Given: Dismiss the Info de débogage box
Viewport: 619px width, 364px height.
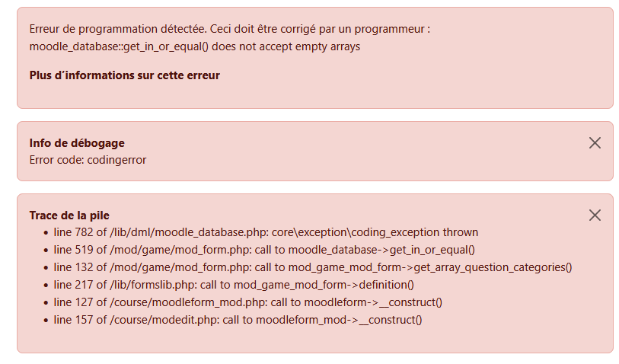Looking at the screenshot, I should 595,143.
